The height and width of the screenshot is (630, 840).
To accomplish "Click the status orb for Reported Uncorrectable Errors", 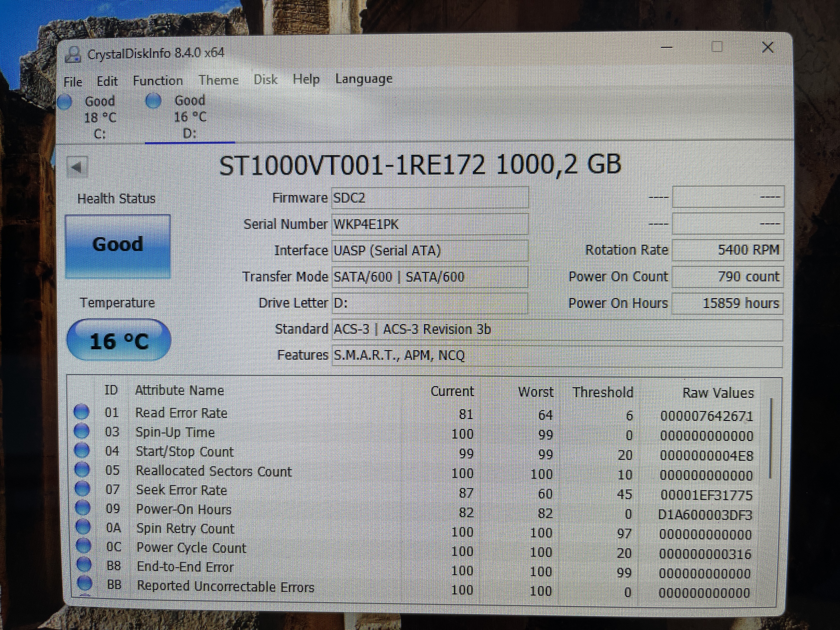I will point(84,584).
